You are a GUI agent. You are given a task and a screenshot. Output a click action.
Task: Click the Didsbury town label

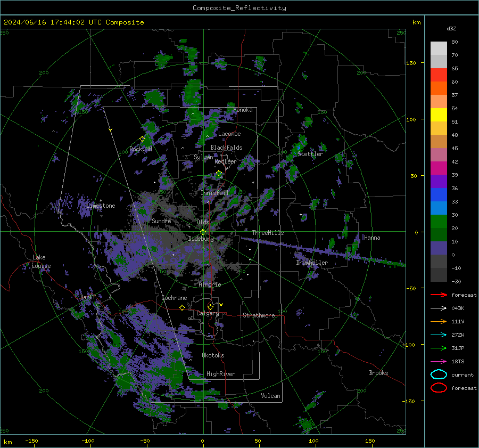tap(201, 239)
